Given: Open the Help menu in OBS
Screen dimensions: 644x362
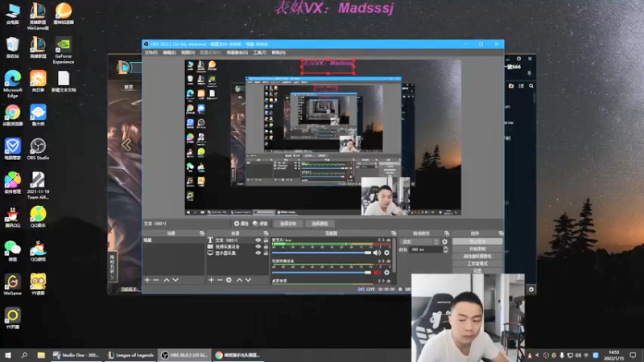Looking at the screenshot, I should point(279,52).
